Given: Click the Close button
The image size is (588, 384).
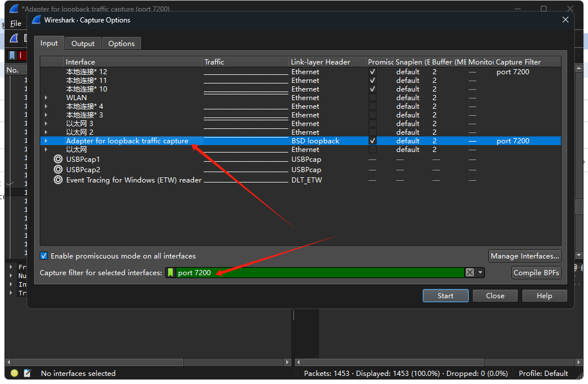Looking at the screenshot, I should point(495,295).
